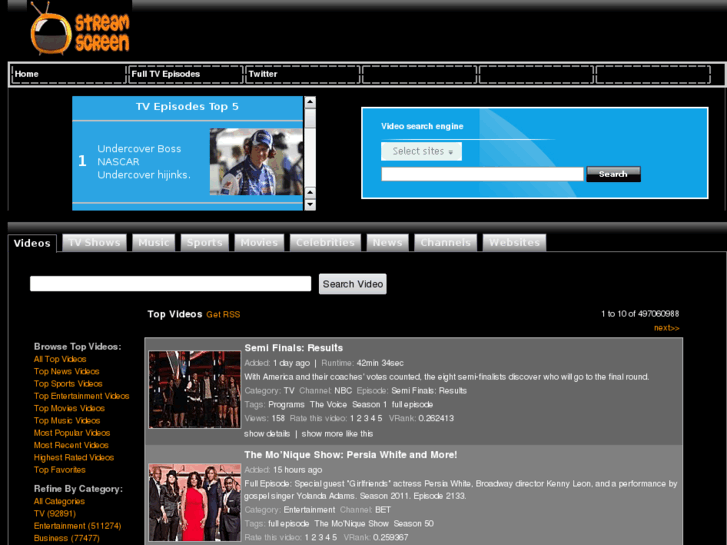Open Highest Rated Videos link
The height and width of the screenshot is (545, 727).
[x=74, y=457]
